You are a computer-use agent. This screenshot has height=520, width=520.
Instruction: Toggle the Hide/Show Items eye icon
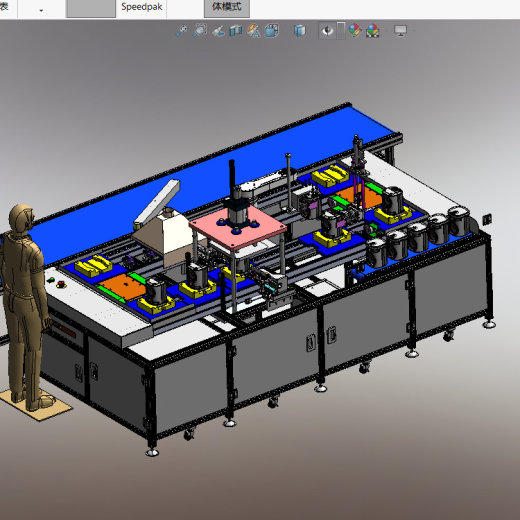tap(327, 31)
